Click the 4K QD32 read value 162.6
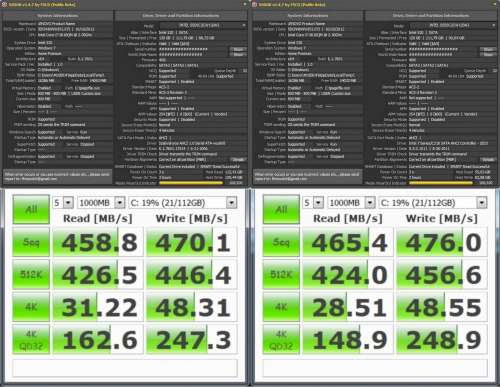Image resolution: width=500 pixels, height=387 pixels. (98, 339)
